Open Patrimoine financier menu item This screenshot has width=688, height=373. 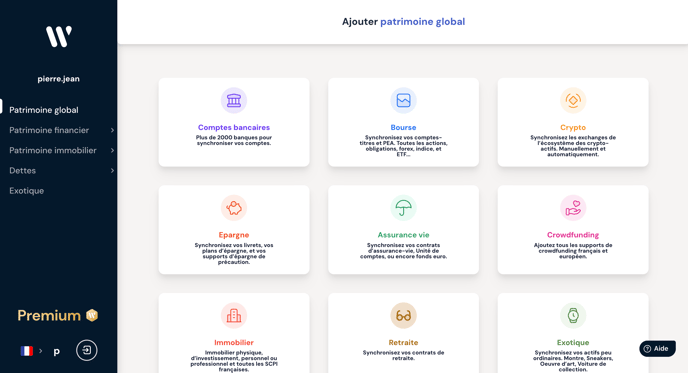[49, 130]
